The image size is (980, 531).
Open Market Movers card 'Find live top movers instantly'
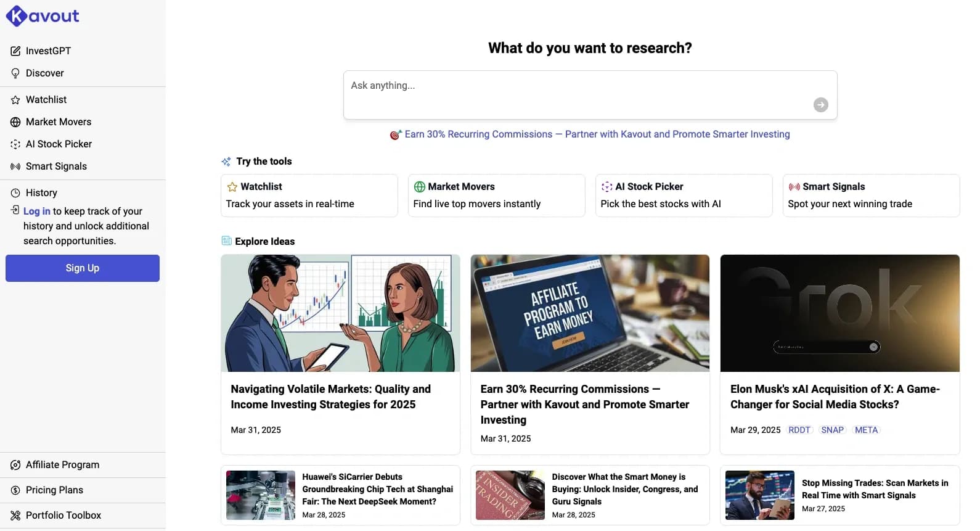497,196
